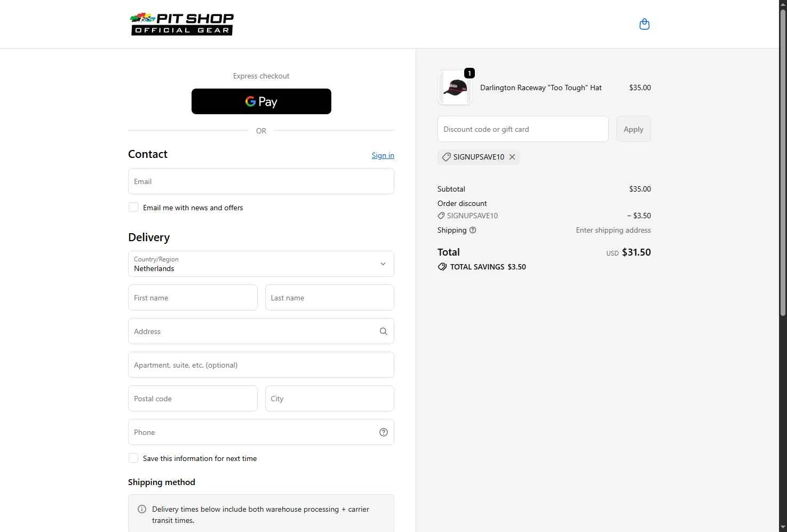This screenshot has width=787, height=532.
Task: Select the Last name field
Action: [330, 298]
